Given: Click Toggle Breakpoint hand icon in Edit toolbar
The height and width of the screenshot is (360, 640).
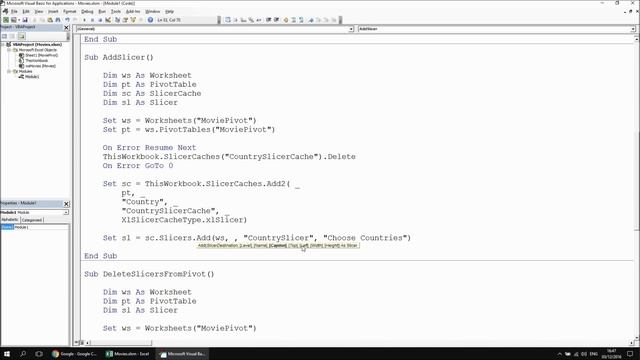Looking at the screenshot, I should click(x=286, y=20).
